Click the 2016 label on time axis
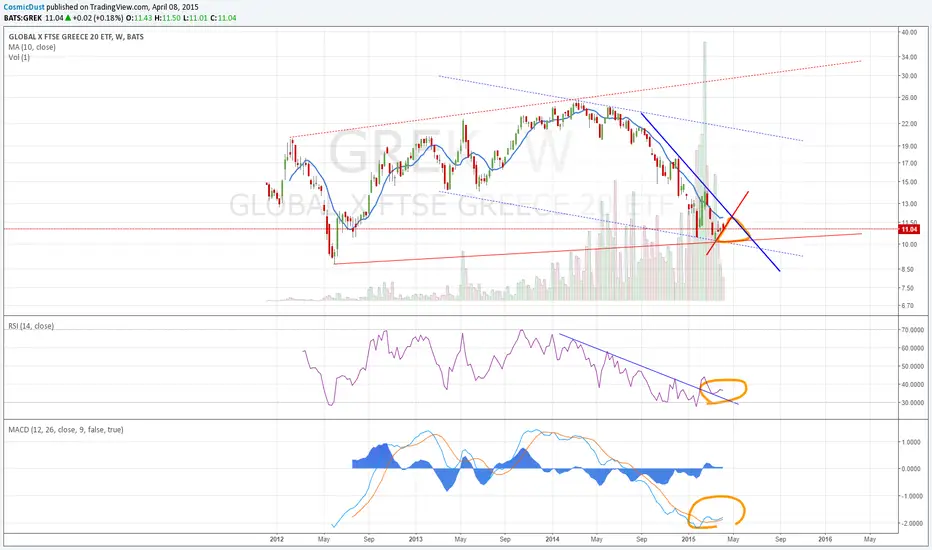 [x=825, y=539]
